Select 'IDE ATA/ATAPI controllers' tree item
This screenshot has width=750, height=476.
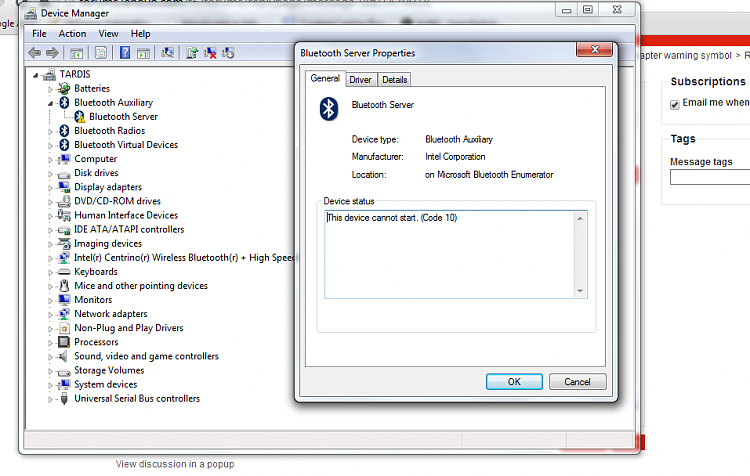[x=129, y=230]
